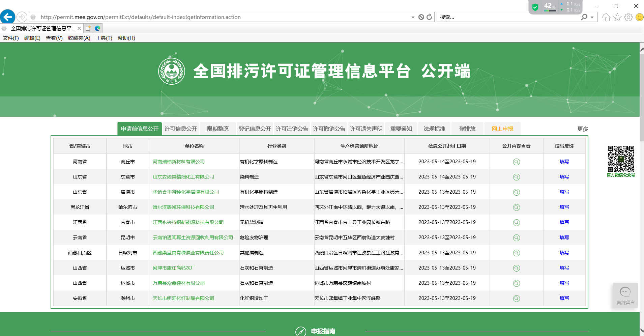Open 万荣县众鑫建材有限公司 link
The width and height of the screenshot is (644, 336).
pyautogui.click(x=179, y=283)
